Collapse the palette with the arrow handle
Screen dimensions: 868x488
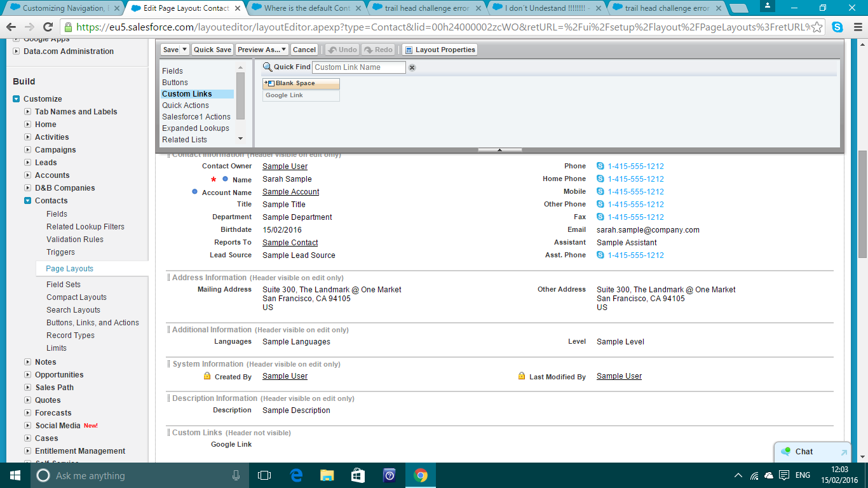tap(499, 150)
